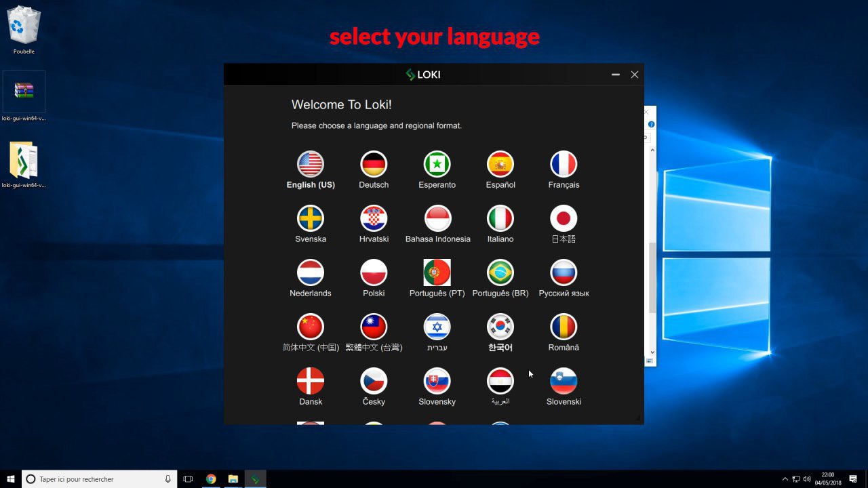Adjust volume via speaker tray icon
Image resolution: width=868 pixels, height=488 pixels.
coord(806,479)
